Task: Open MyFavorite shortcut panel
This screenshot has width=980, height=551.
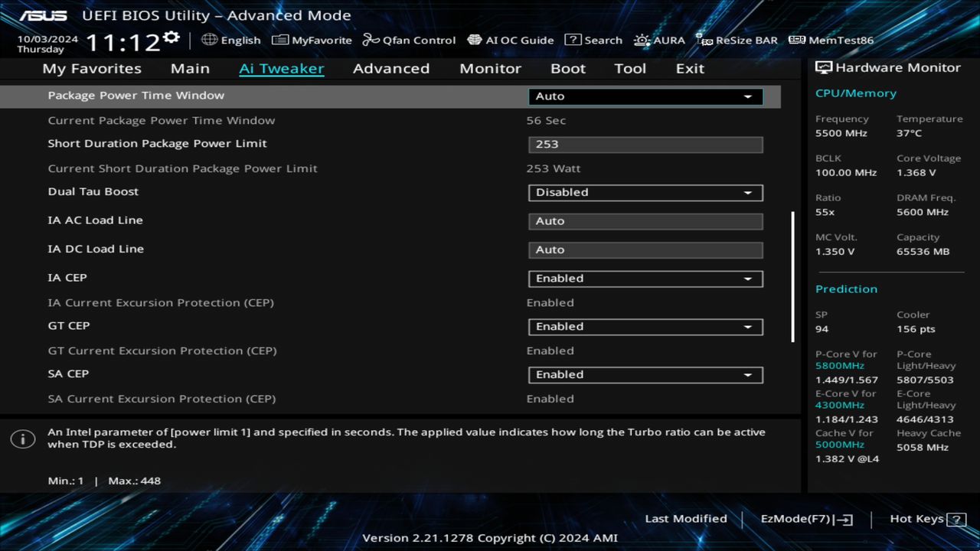Action: [x=312, y=40]
